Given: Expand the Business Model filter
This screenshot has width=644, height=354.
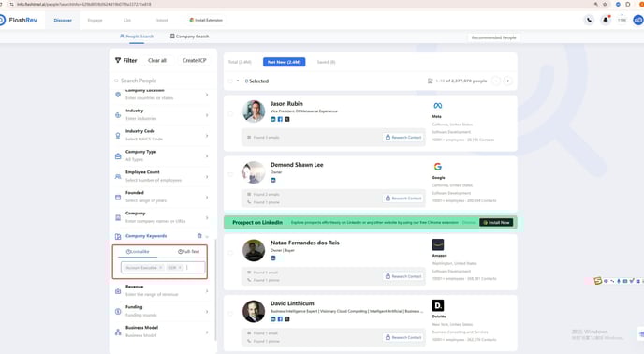Looking at the screenshot, I should [x=207, y=332].
